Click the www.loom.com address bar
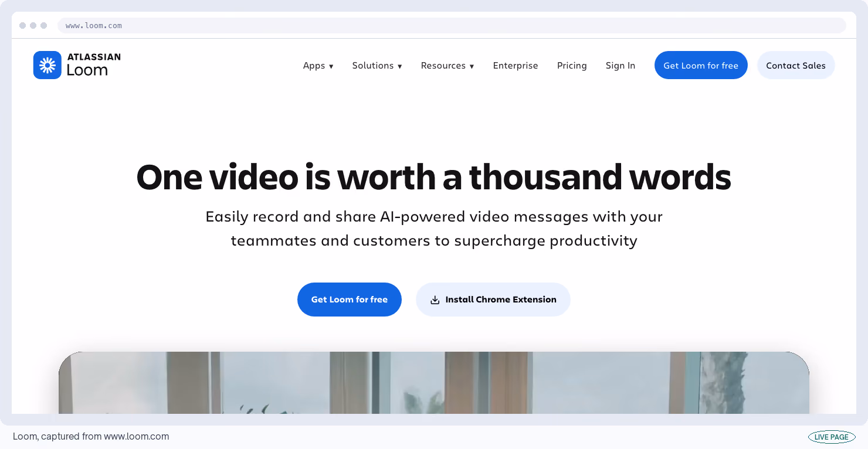 [452, 26]
